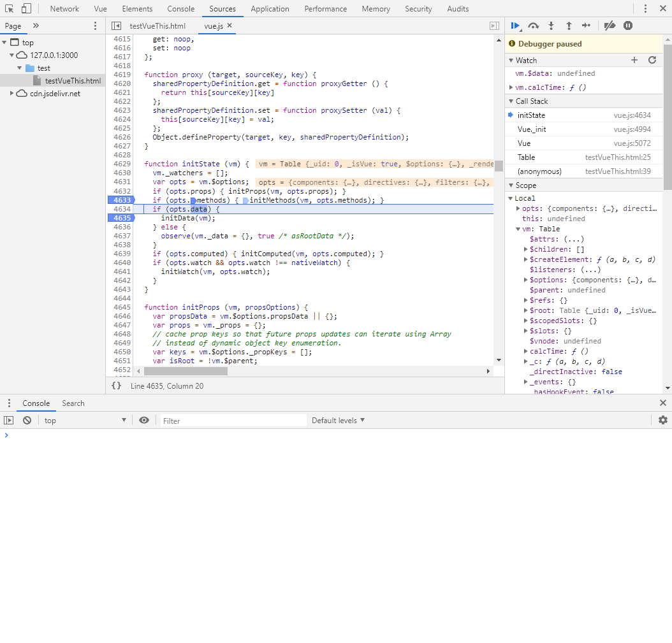Screen dimensions: 672x643
Task: Switch to the Elements panel
Action: (x=137, y=8)
